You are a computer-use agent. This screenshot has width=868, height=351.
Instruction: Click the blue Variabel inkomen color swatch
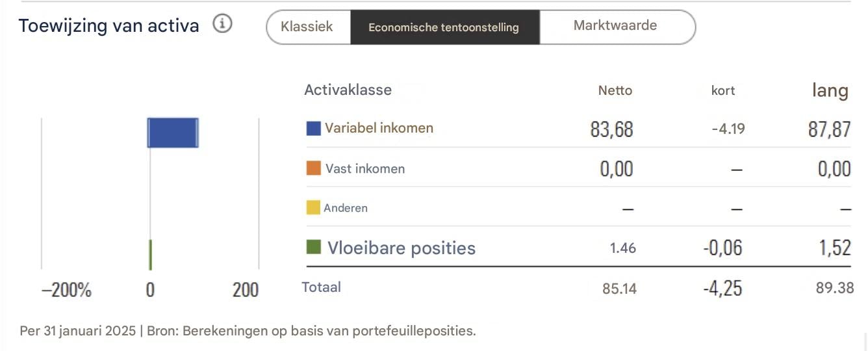pos(314,128)
